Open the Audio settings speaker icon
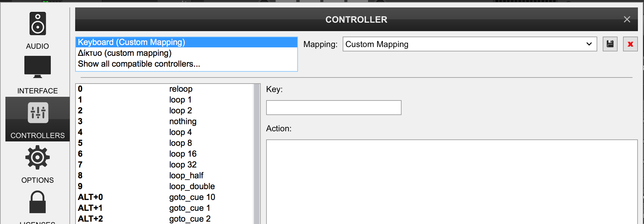The image size is (644, 224). 38,24
